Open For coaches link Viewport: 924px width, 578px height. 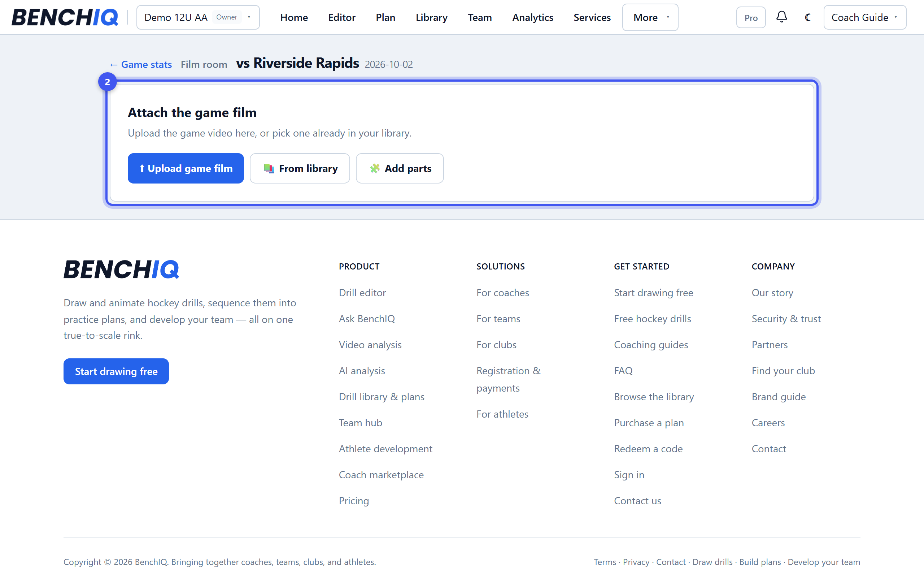coord(502,293)
